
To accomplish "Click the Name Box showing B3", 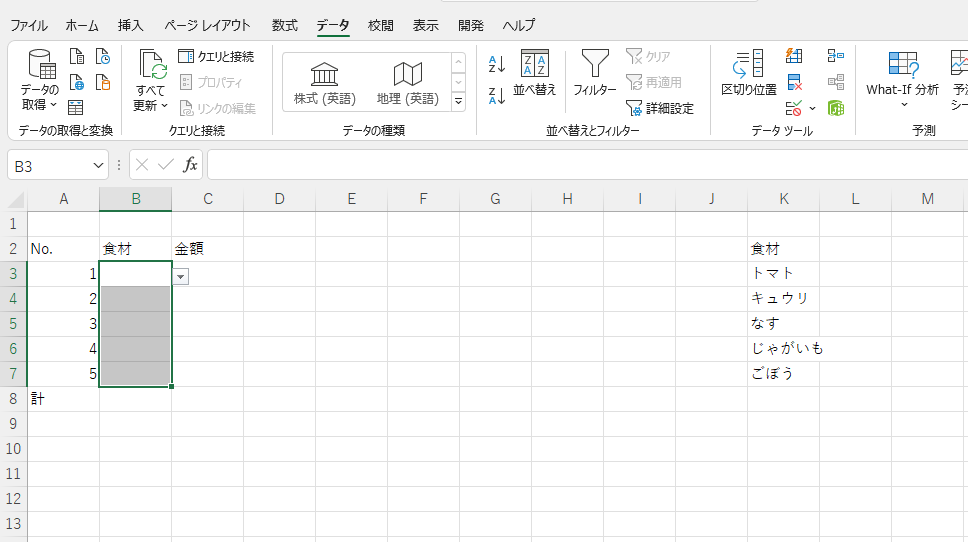I will [x=49, y=165].
